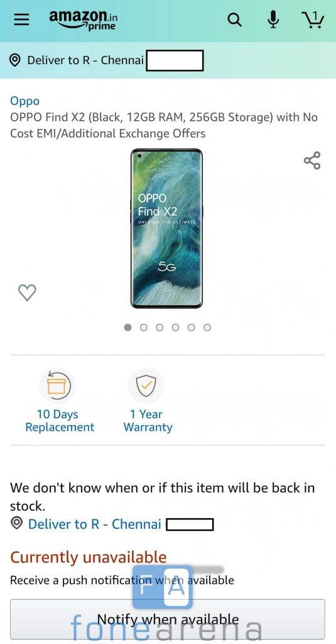Select third image carousel dot
Image resolution: width=336 pixels, height=644 pixels.
[x=160, y=327]
